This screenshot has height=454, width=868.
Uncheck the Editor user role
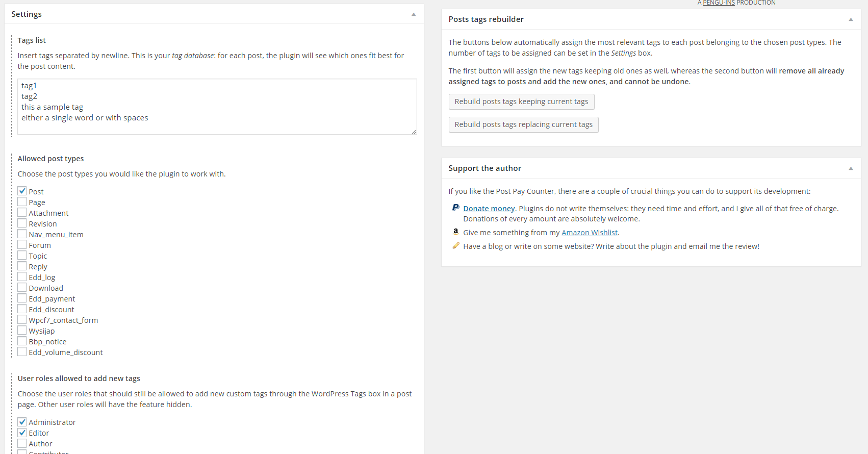coord(22,433)
